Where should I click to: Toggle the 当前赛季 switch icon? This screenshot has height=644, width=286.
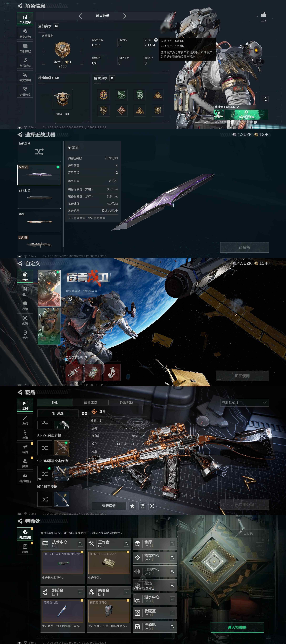coord(56,26)
